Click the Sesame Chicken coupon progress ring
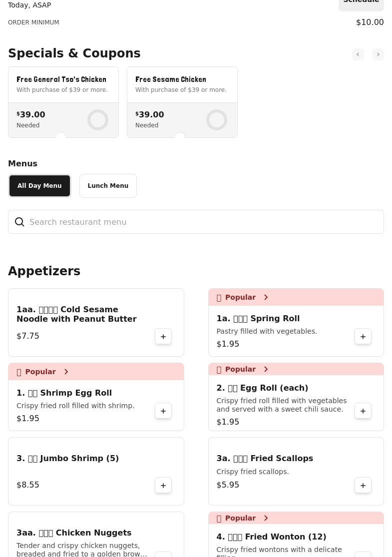392x557 pixels. (217, 120)
